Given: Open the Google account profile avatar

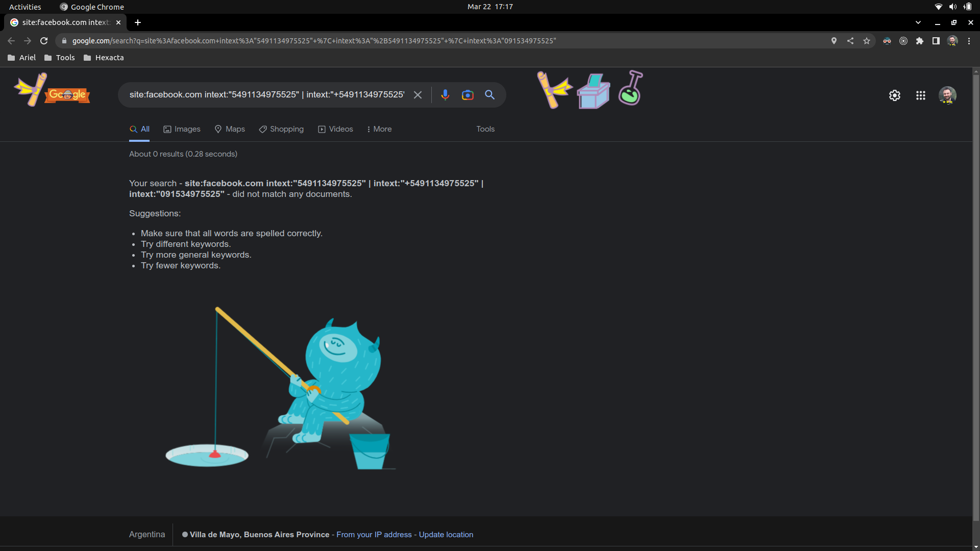Looking at the screenshot, I should click(947, 95).
